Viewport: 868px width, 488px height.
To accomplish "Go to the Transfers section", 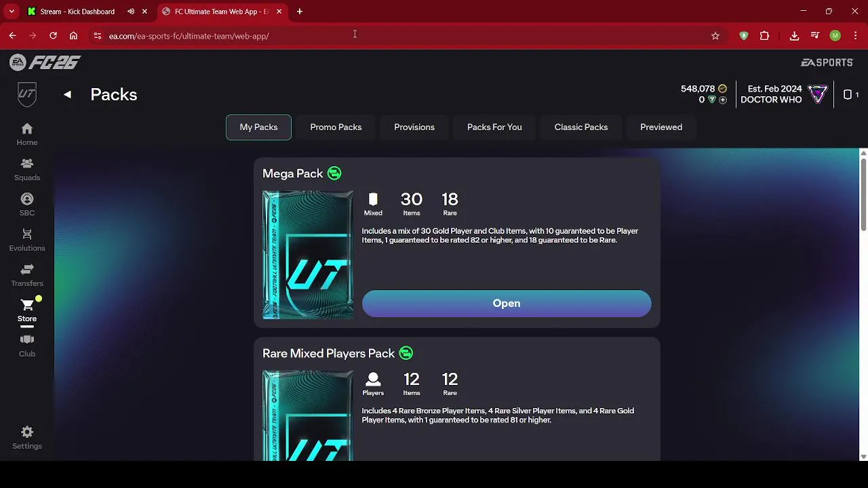I will [27, 275].
